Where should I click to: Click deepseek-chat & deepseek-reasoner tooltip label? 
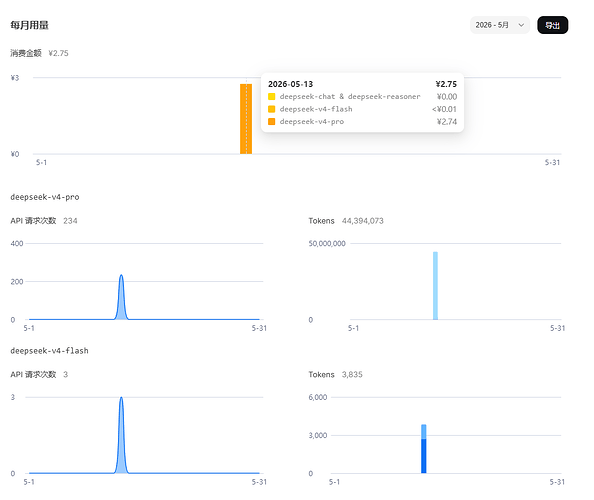click(350, 97)
